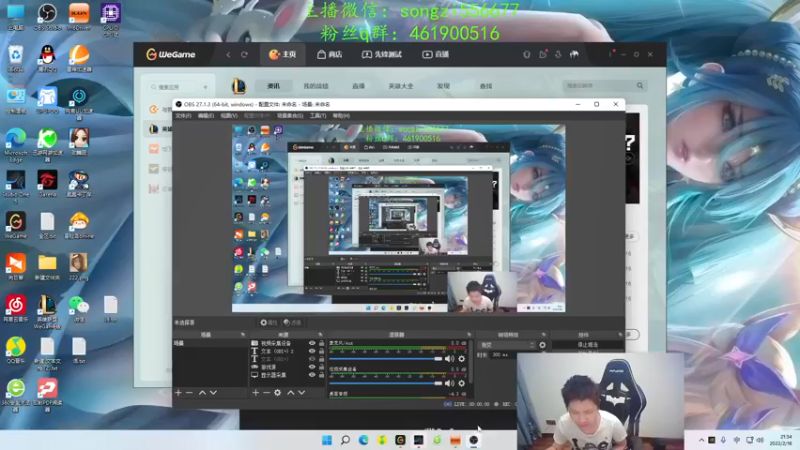
Task: Open second audio channel settings gear
Action: [462, 383]
